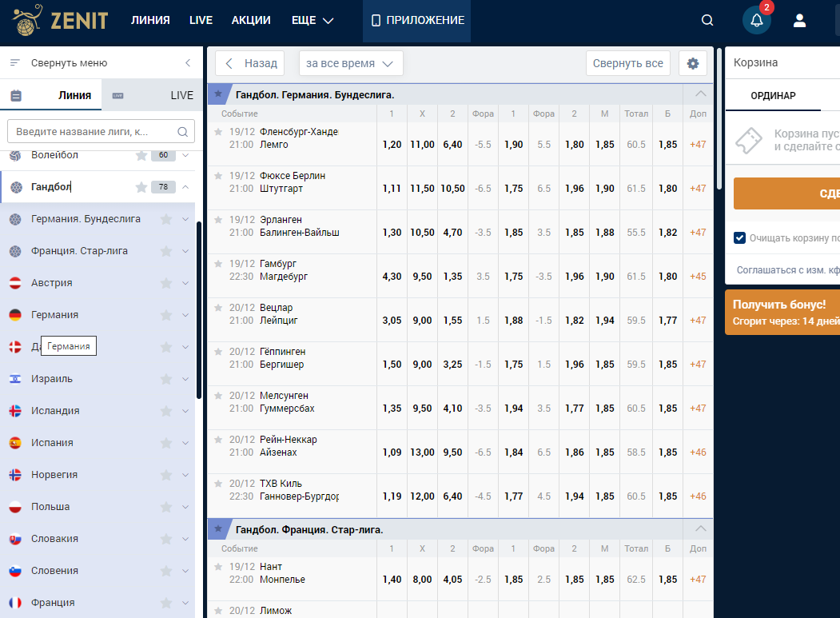The image size is (840, 618).
Task: Click the Zenit logo
Action: coord(60,20)
